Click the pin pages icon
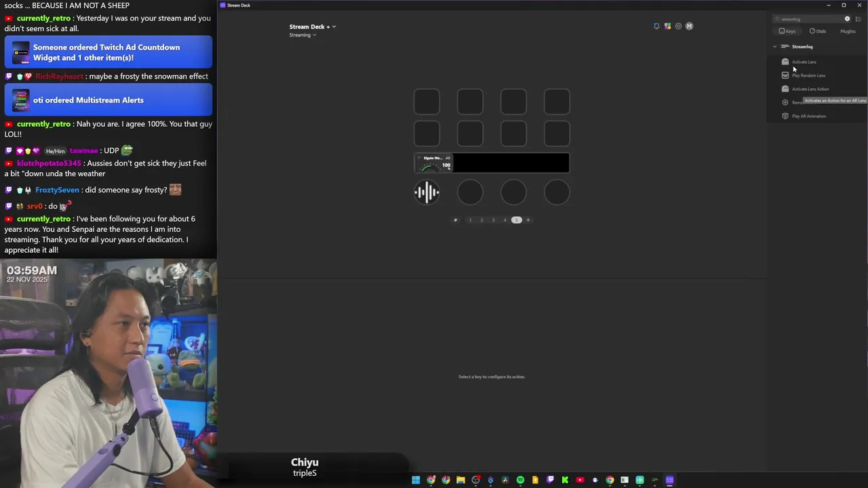The width and height of the screenshot is (868, 488). point(455,220)
